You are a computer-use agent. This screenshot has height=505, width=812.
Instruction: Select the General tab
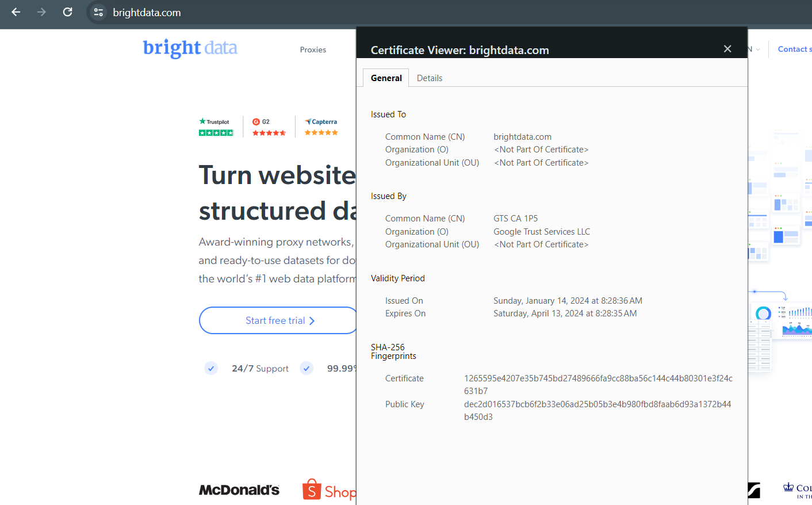[386, 78]
